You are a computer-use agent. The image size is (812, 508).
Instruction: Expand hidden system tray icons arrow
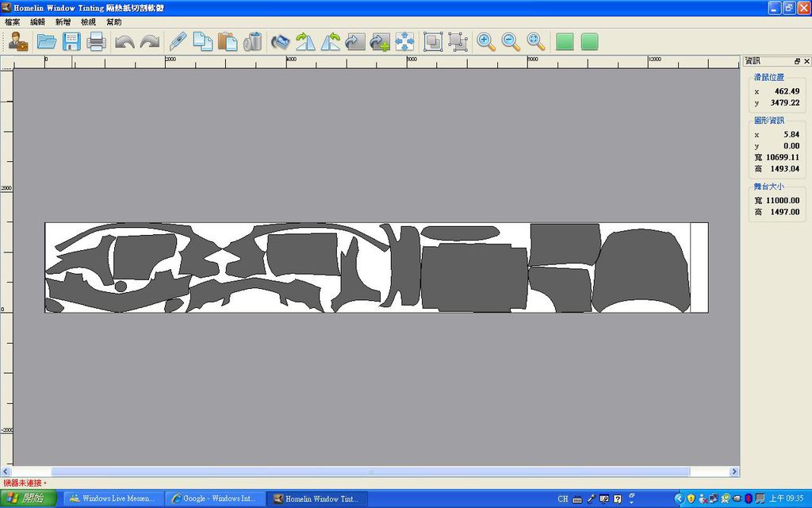pyautogui.click(x=679, y=498)
